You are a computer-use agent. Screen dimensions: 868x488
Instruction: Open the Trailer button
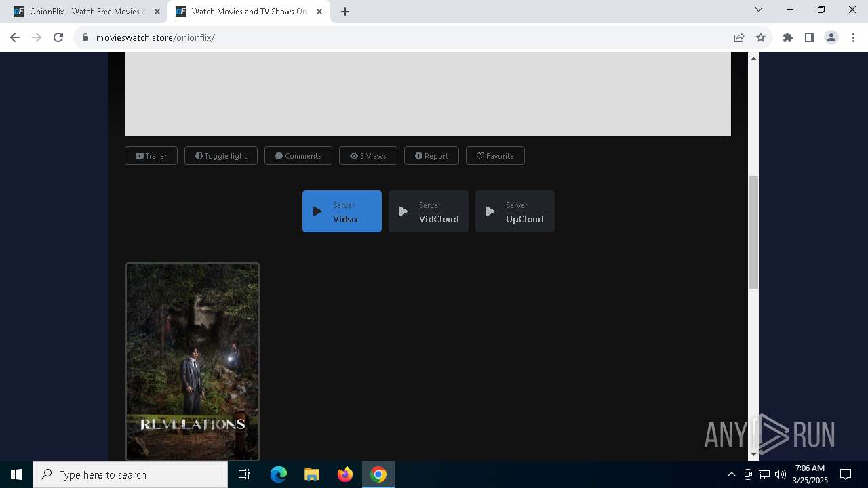click(x=151, y=156)
